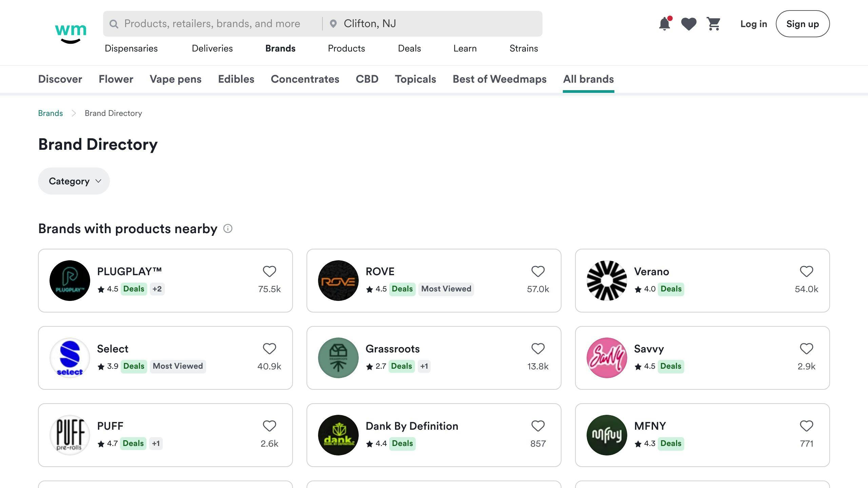The image size is (868, 488).
Task: Favorite Select with its heart
Action: point(270,349)
